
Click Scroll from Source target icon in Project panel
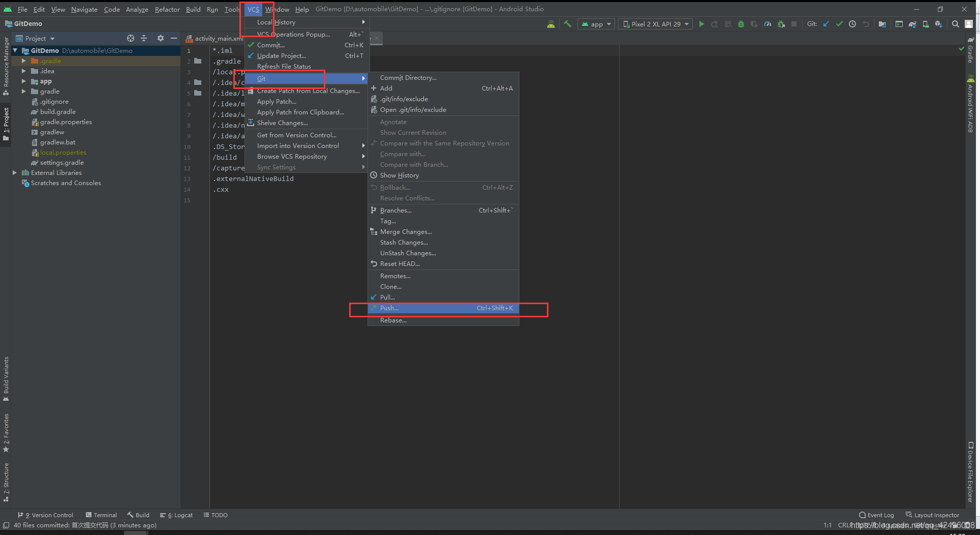(131, 38)
